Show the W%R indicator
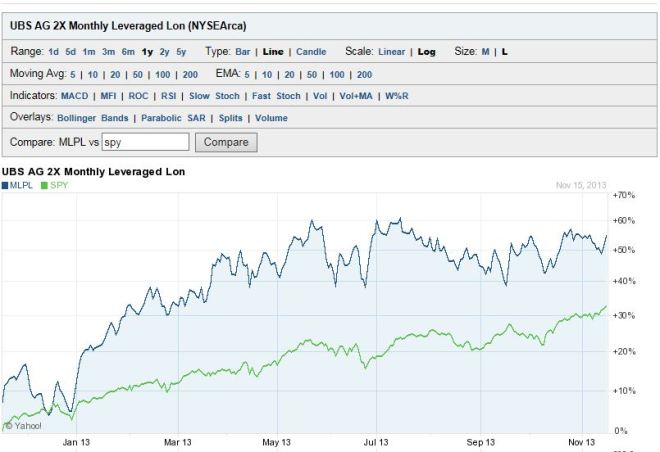 [x=397, y=96]
